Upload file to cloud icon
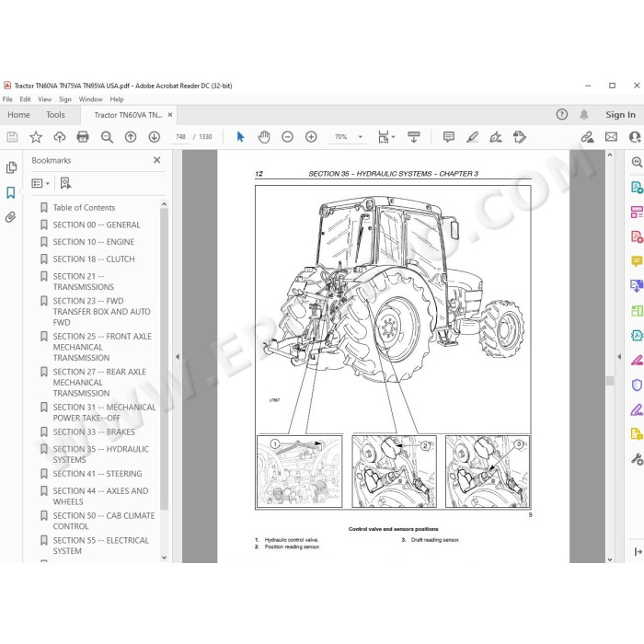The height and width of the screenshot is (644, 644). (60, 137)
